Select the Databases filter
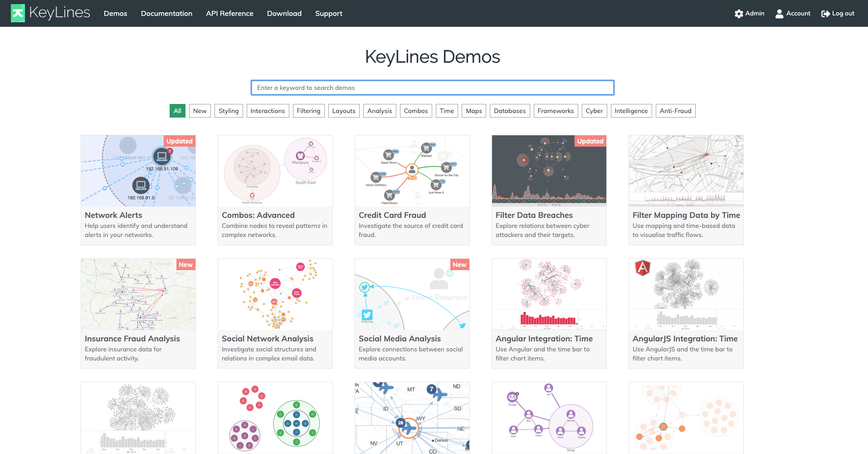Image resolution: width=868 pixels, height=454 pixels. 509,110
